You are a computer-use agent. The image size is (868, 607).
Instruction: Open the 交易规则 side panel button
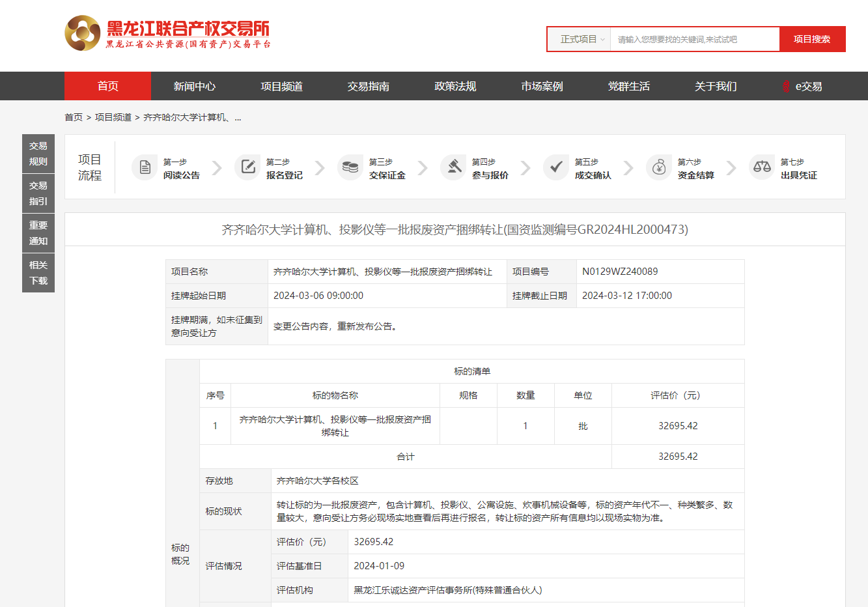[x=38, y=154]
